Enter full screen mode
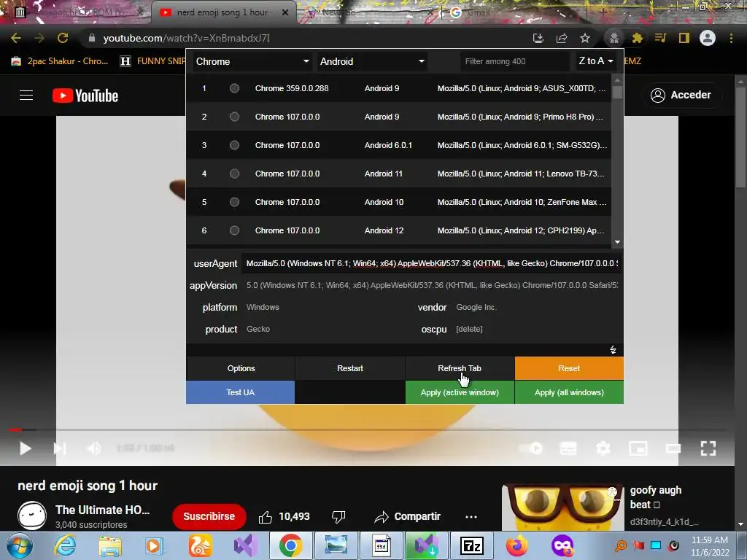The image size is (747, 560). 708,448
